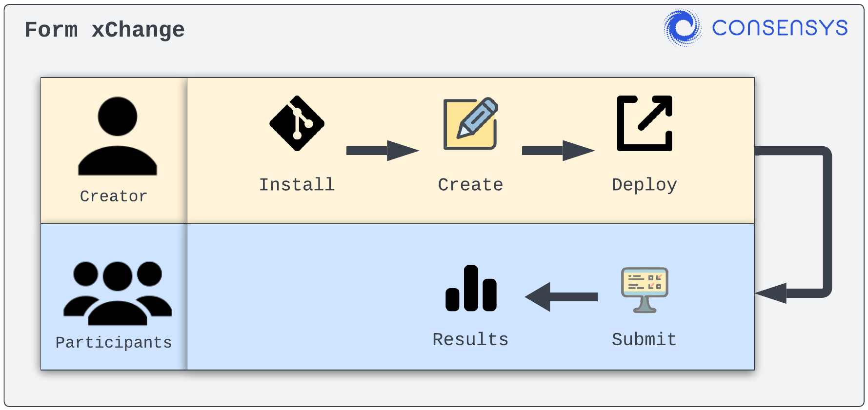Screen dimensions: 868x410
Task: Click the single-person Creator icon
Action: click(118, 136)
